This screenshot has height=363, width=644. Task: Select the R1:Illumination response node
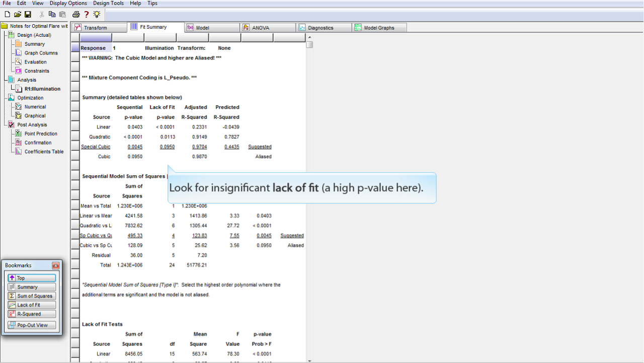(x=38, y=89)
